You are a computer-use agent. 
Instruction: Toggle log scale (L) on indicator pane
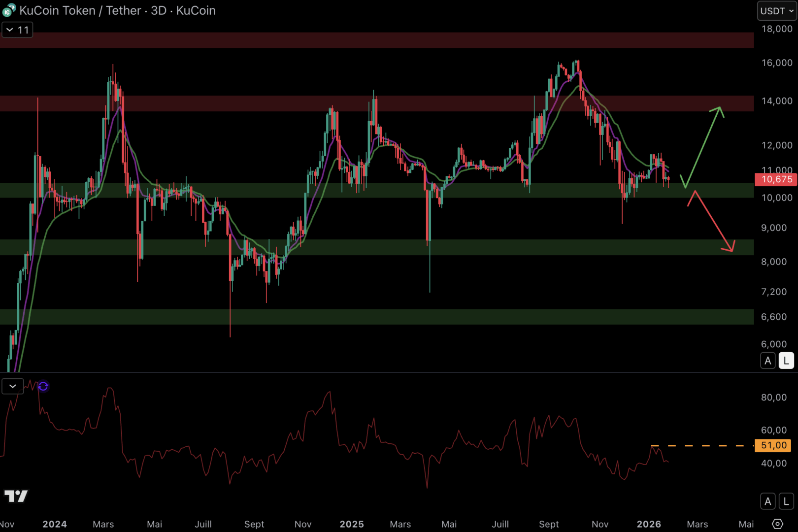point(786,501)
